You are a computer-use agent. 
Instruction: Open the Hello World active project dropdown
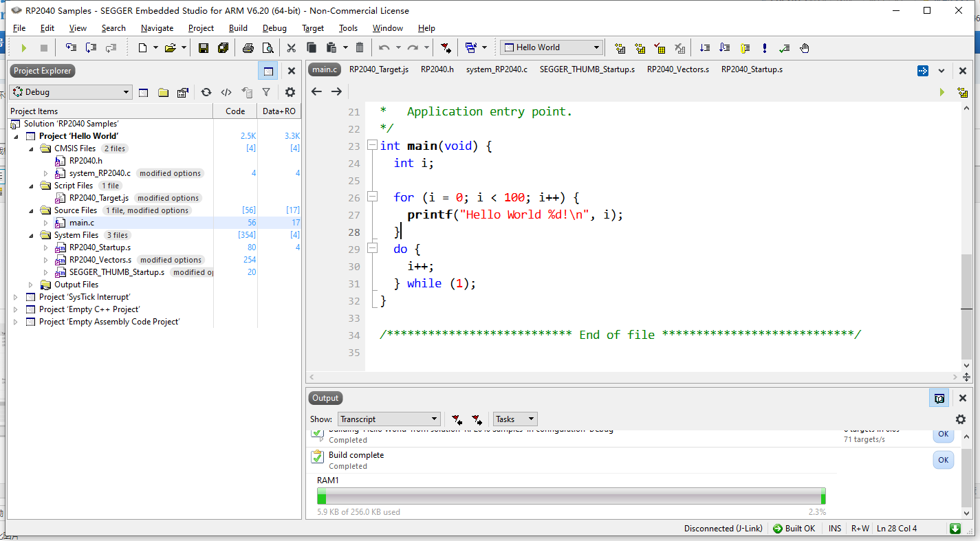tap(552, 47)
